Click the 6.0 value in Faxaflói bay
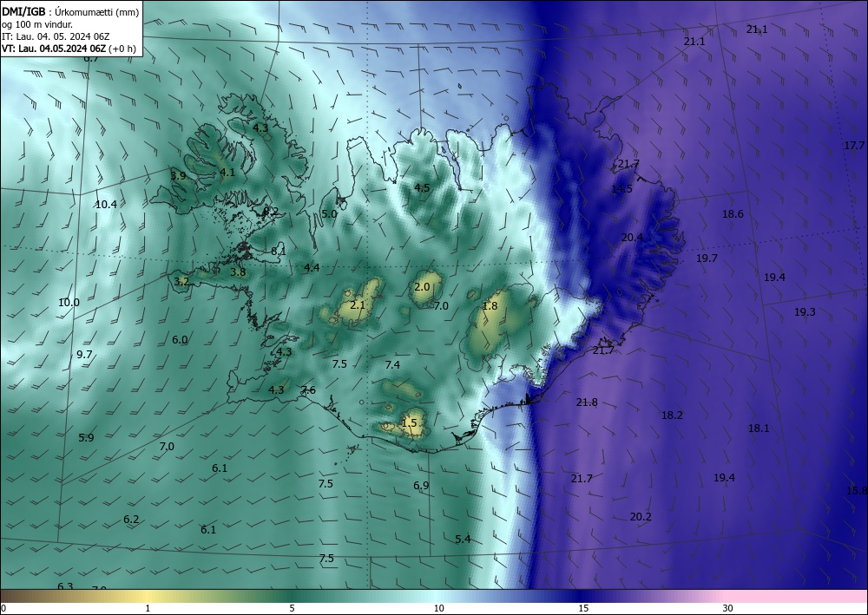868x615 pixels. coord(180,339)
